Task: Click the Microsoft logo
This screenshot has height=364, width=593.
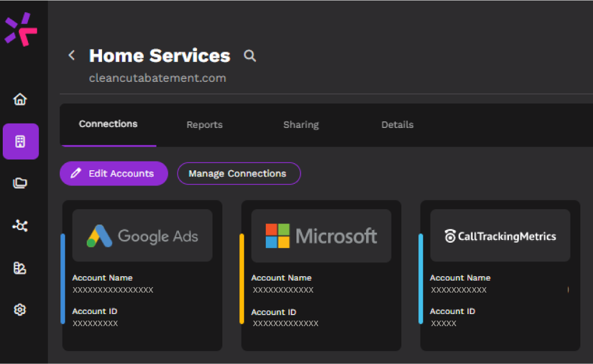Action: [321, 236]
